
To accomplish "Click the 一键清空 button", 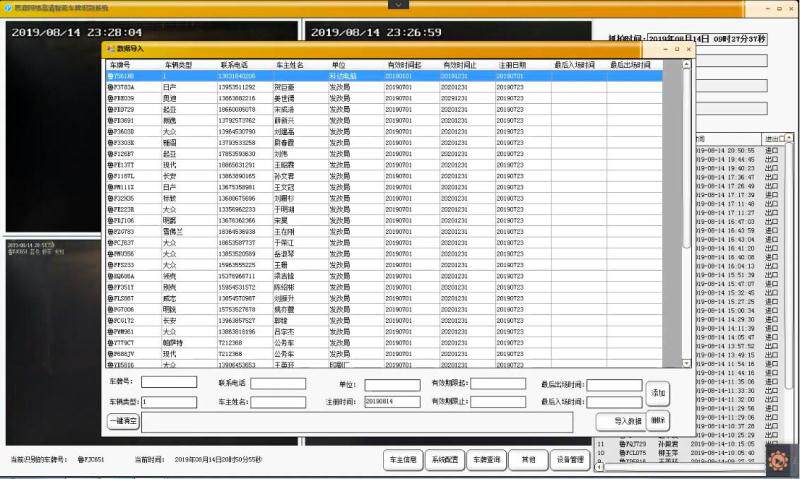I will click(x=123, y=421).
